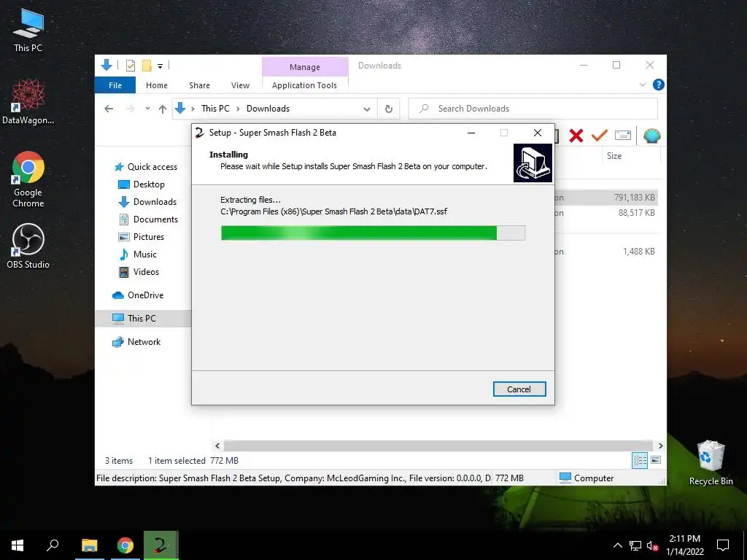Open This PC desktop shortcut
Viewport: 747px width, 560px height.
28,31
